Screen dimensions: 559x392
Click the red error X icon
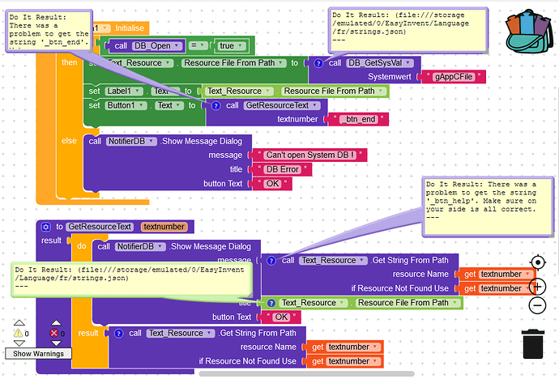(53, 333)
